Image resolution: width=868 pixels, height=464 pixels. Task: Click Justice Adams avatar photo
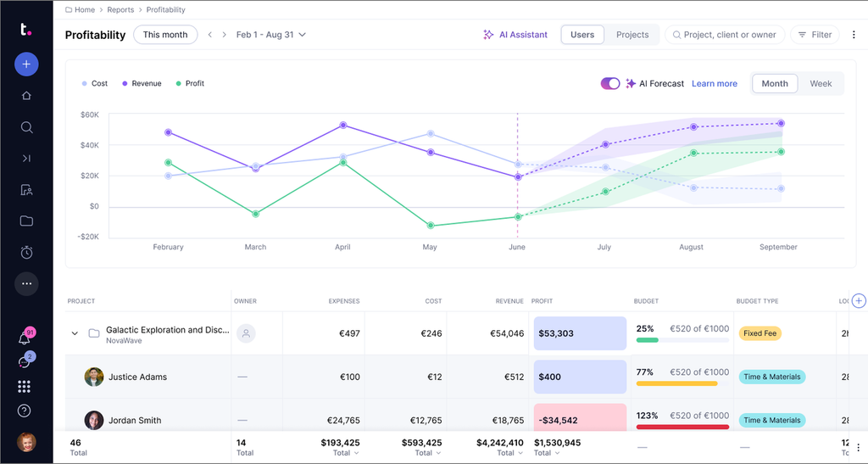(x=94, y=377)
